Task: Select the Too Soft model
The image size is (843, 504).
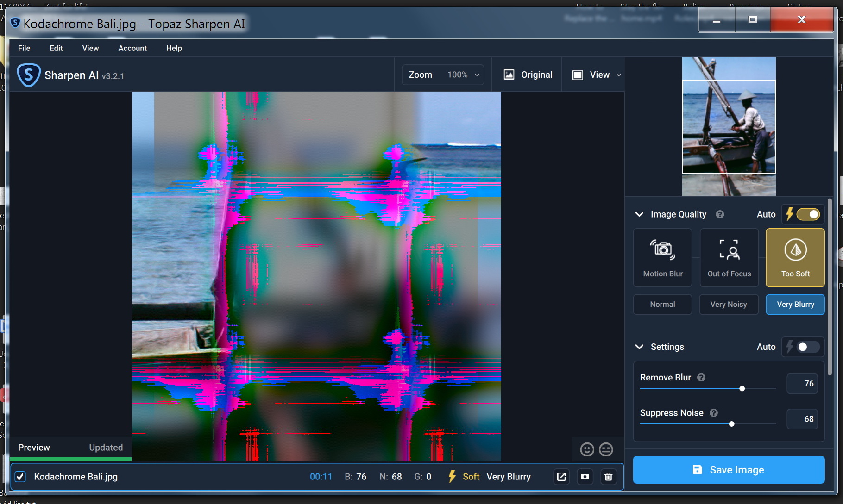Action: coord(795,258)
